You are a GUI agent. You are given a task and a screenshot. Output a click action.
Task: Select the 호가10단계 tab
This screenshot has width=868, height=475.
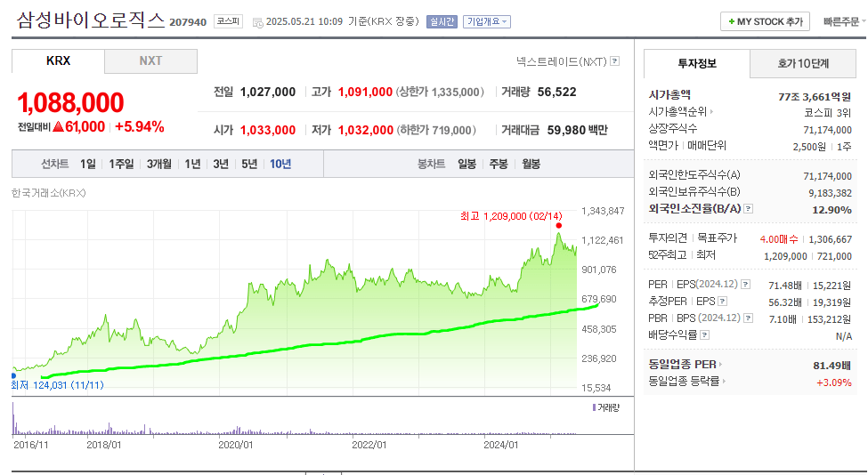tap(803, 63)
